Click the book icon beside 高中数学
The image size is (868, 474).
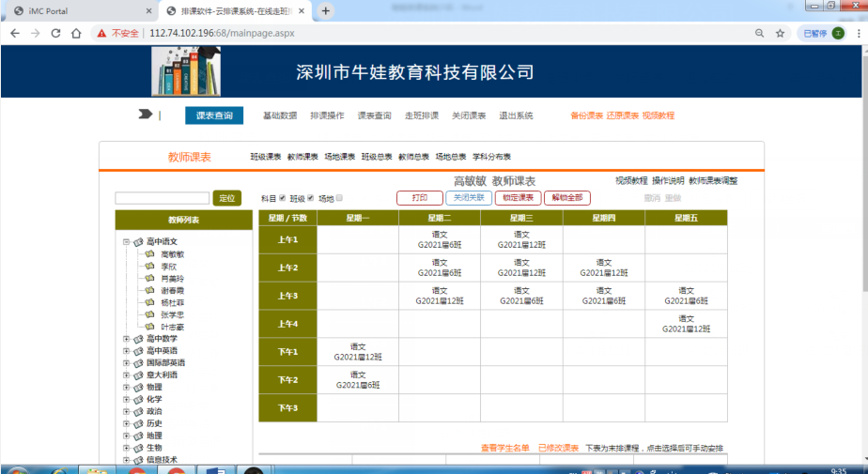coord(138,339)
